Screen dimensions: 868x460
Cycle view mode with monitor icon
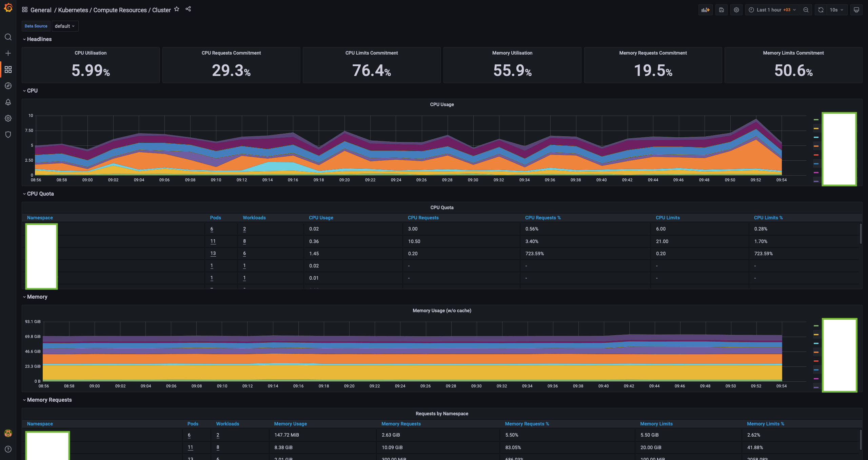click(x=856, y=10)
